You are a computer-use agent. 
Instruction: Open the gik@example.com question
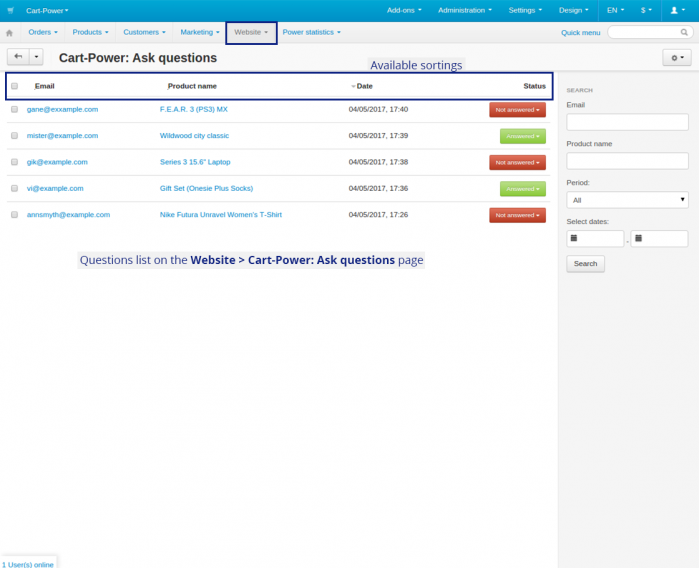click(57, 162)
